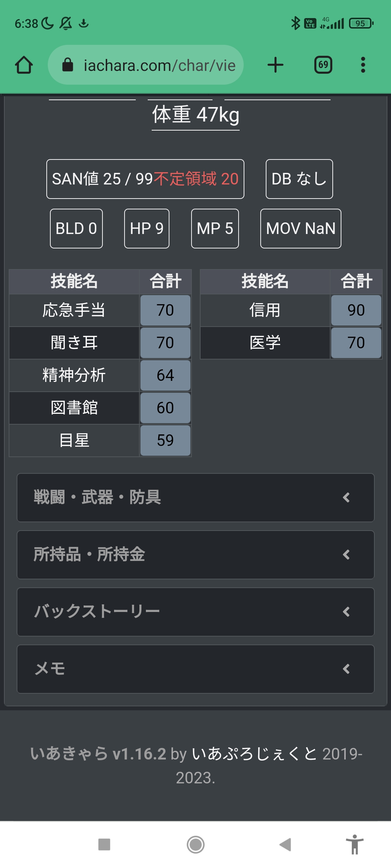Expand the メモ section
This screenshot has height=868, width=391.
click(x=195, y=669)
